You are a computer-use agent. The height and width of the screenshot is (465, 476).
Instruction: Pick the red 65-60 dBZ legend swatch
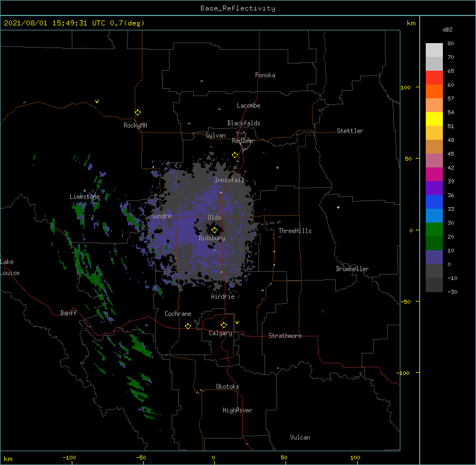[x=434, y=78]
